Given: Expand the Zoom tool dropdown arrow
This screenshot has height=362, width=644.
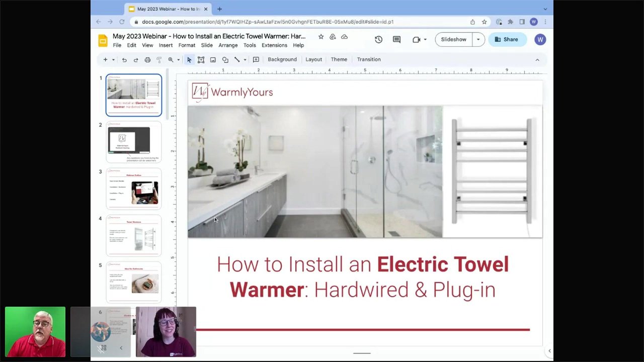Looking at the screenshot, I should click(x=178, y=59).
